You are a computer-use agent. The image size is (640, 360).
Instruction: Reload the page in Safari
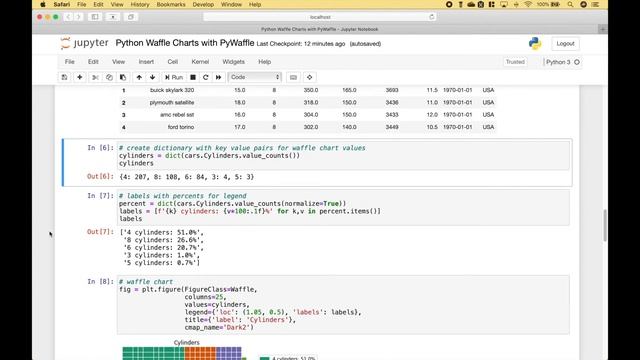click(431, 17)
